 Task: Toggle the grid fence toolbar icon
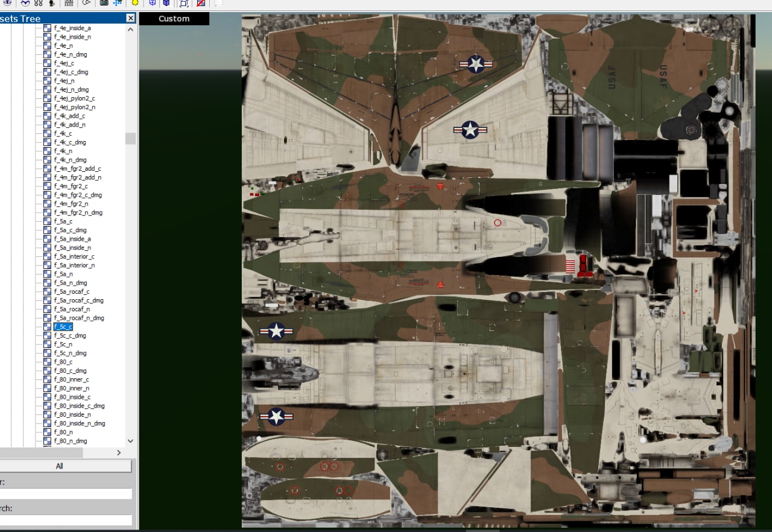[69, 3]
